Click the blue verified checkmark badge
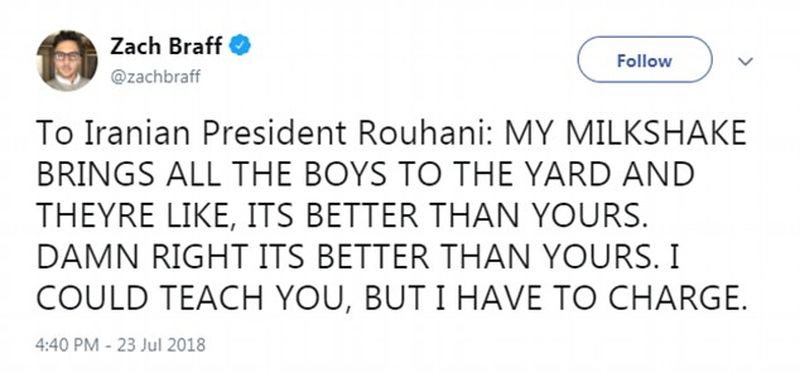This screenshot has width=800, height=373. 239,46
